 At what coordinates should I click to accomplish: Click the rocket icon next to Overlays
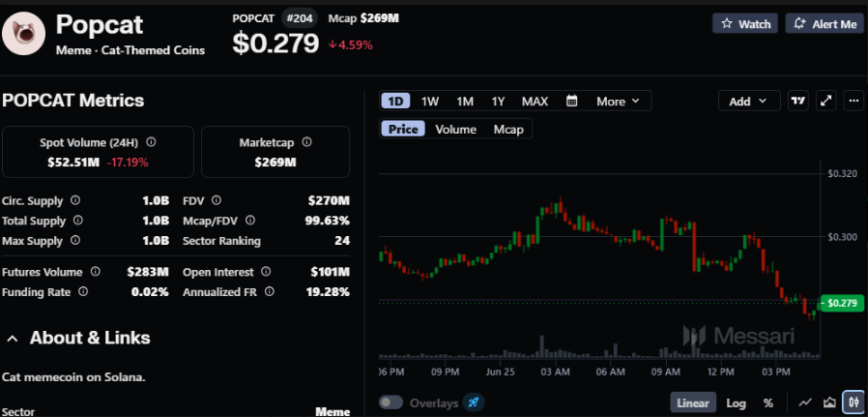click(x=474, y=402)
